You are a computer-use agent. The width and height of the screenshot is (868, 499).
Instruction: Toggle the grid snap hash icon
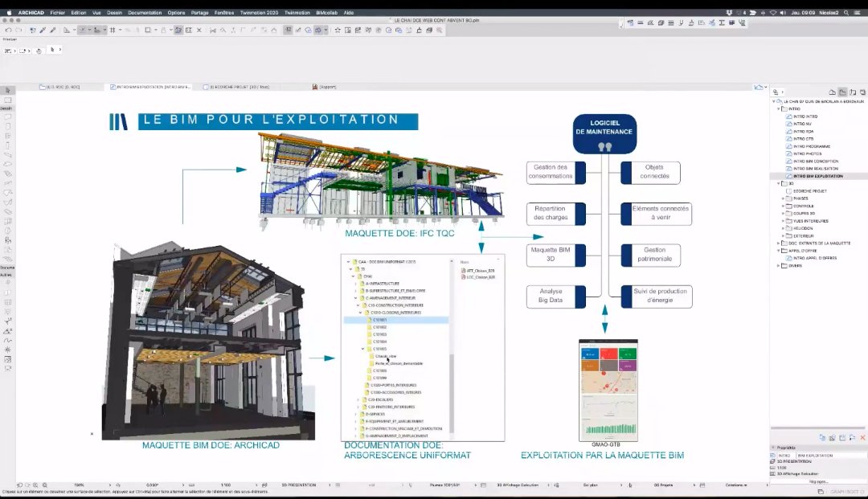113,31
